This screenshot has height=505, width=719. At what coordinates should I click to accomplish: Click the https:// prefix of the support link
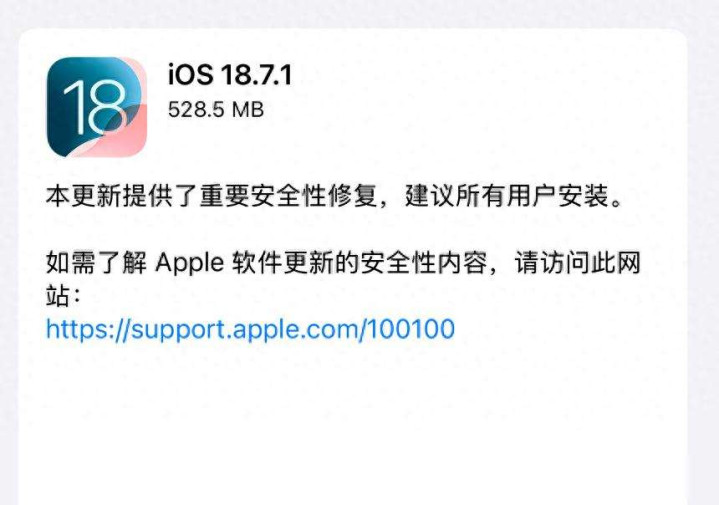(88, 329)
